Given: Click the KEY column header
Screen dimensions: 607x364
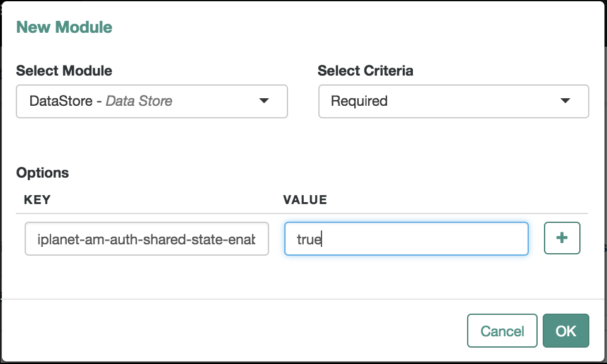Looking at the screenshot, I should point(37,200).
